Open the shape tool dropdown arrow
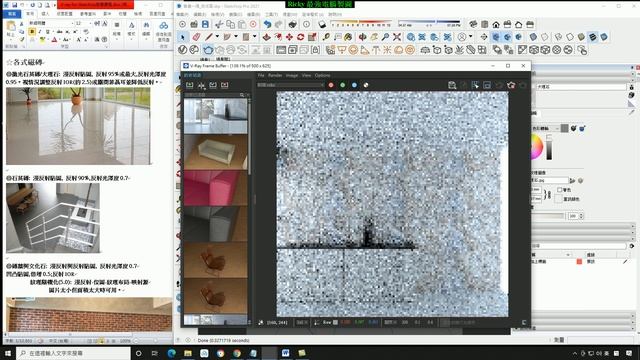This screenshot has width=640, height=360. click(236, 37)
